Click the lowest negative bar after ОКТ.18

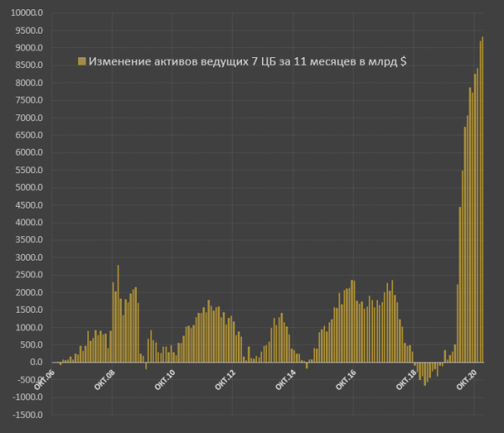coord(425,374)
